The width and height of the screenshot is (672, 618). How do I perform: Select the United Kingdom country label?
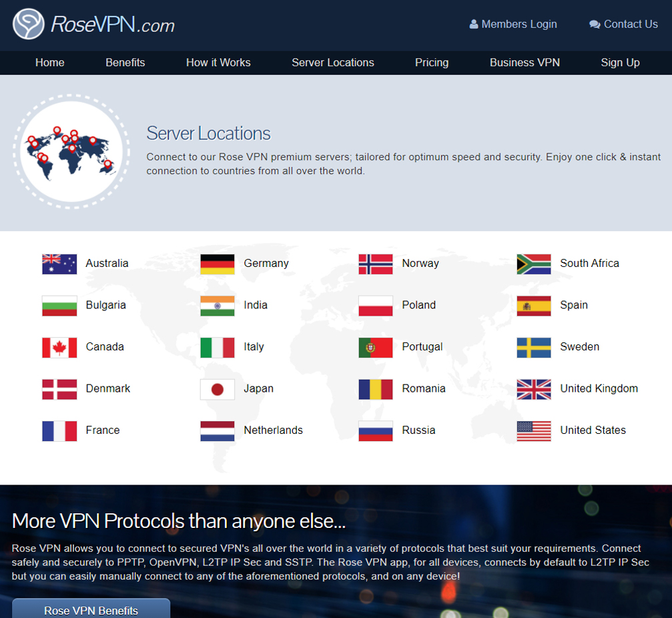coord(599,388)
